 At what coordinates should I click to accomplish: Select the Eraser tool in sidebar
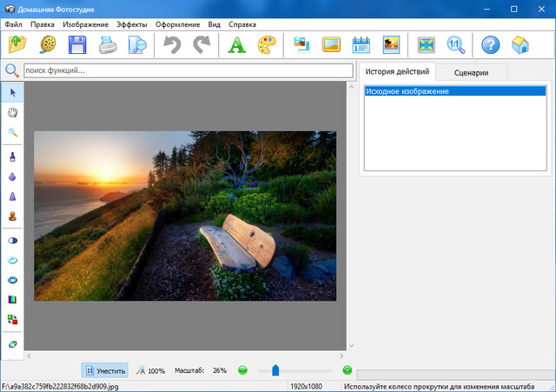pyautogui.click(x=13, y=344)
